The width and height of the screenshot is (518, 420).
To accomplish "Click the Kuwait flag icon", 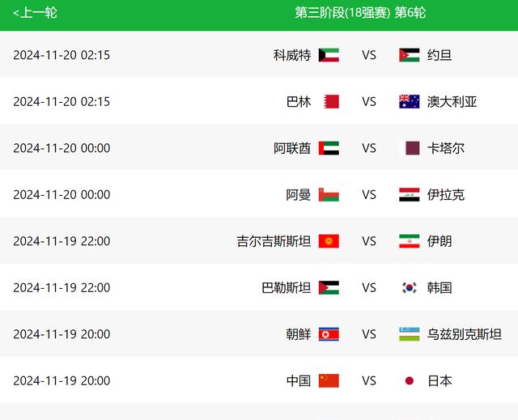I will pos(329,55).
